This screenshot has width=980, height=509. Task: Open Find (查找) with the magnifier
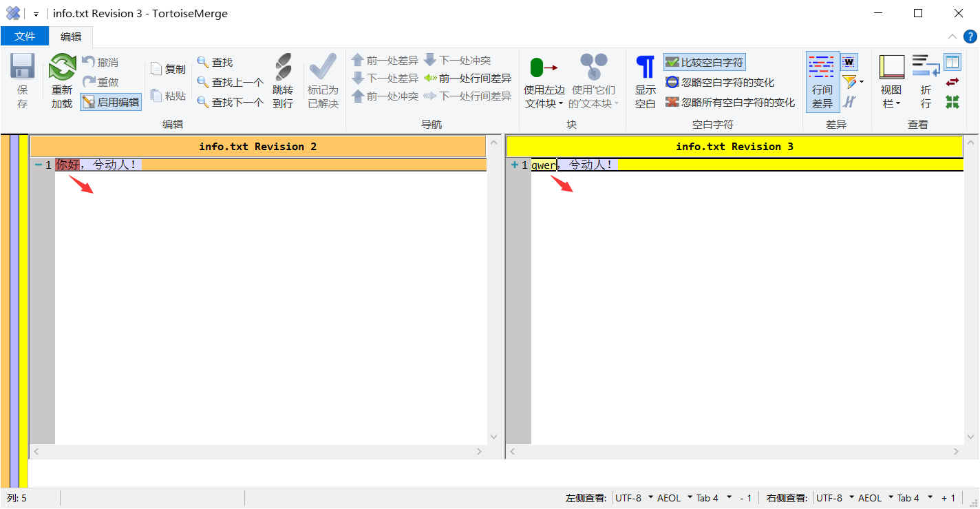[x=215, y=63]
